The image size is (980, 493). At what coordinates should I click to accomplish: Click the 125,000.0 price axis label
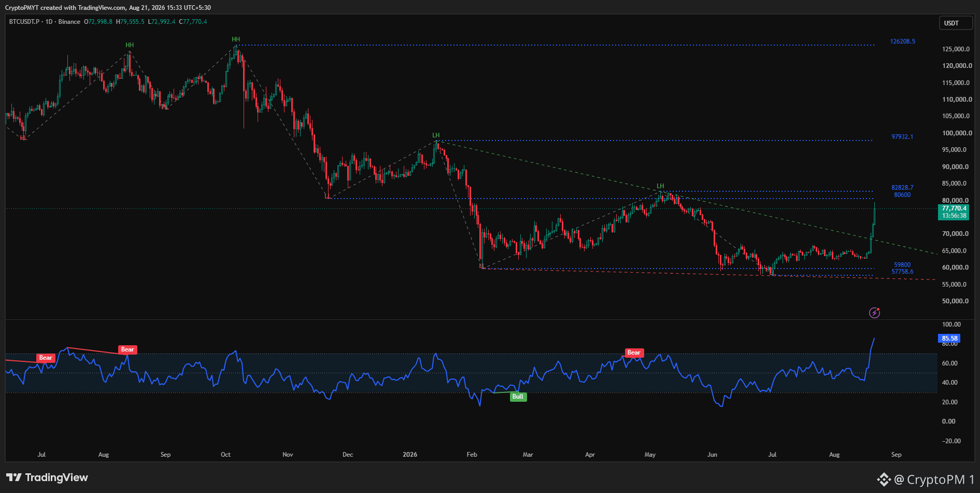[956, 49]
